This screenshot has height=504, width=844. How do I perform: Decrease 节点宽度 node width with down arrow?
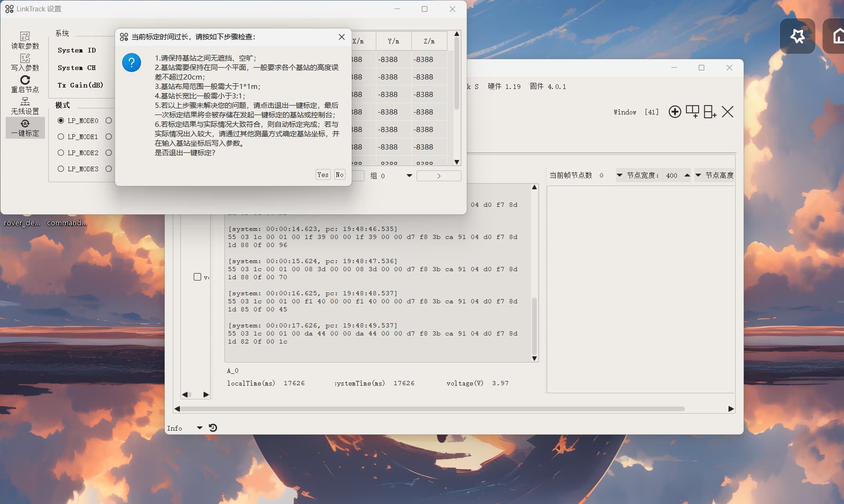pyautogui.click(x=619, y=176)
